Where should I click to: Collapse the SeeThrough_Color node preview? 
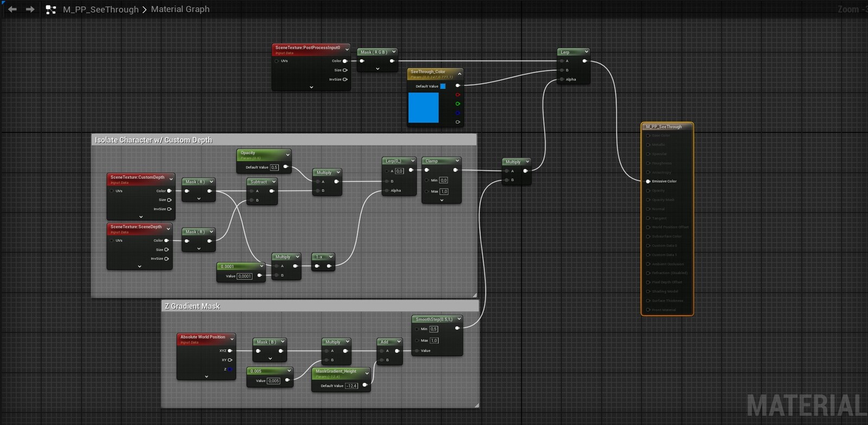(459, 74)
